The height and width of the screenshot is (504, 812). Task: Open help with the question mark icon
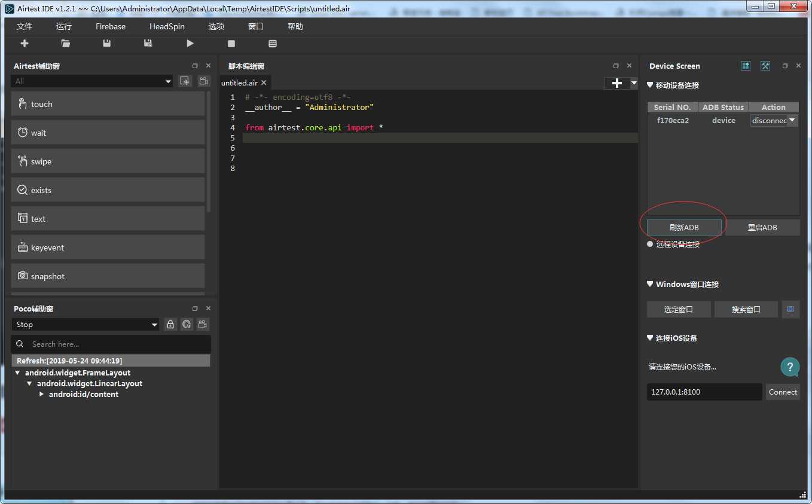pos(790,367)
